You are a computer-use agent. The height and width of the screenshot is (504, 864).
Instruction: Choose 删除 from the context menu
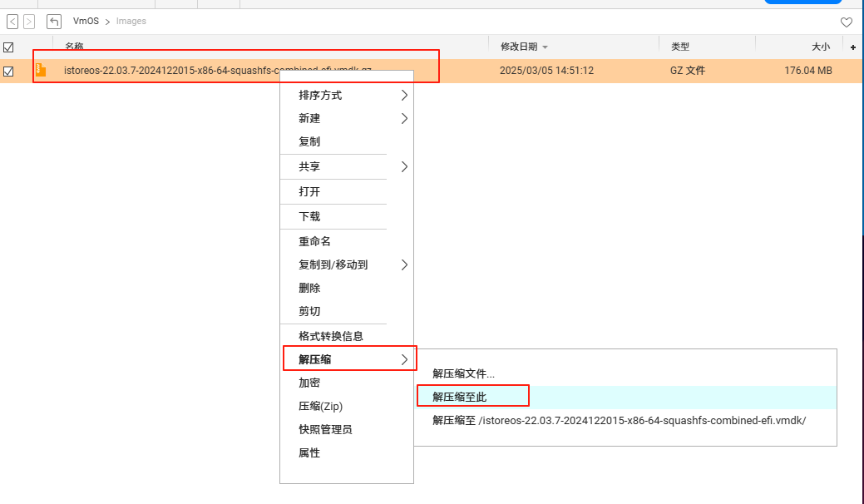(347, 288)
